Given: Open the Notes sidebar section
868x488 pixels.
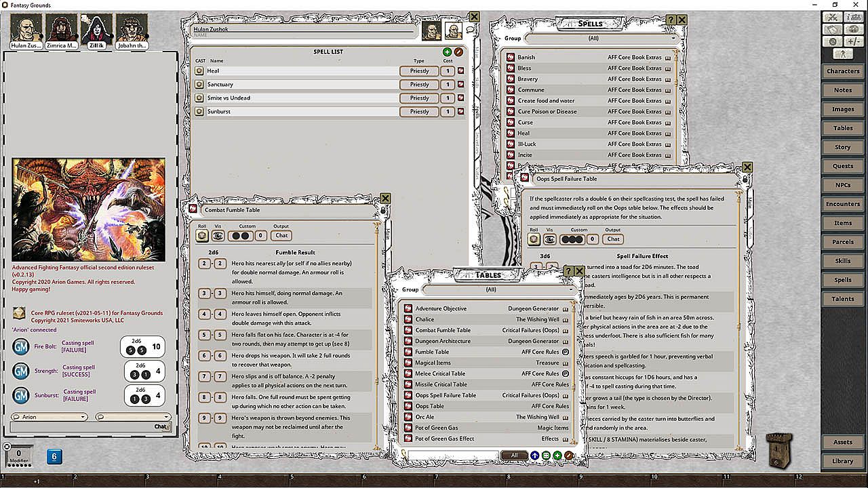Looking at the screenshot, I should pyautogui.click(x=843, y=90).
